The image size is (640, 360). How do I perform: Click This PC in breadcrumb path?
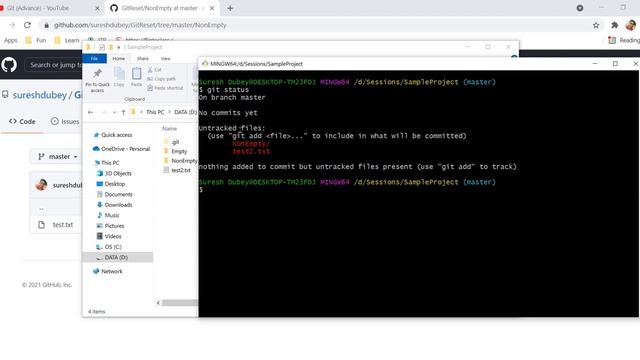click(155, 112)
